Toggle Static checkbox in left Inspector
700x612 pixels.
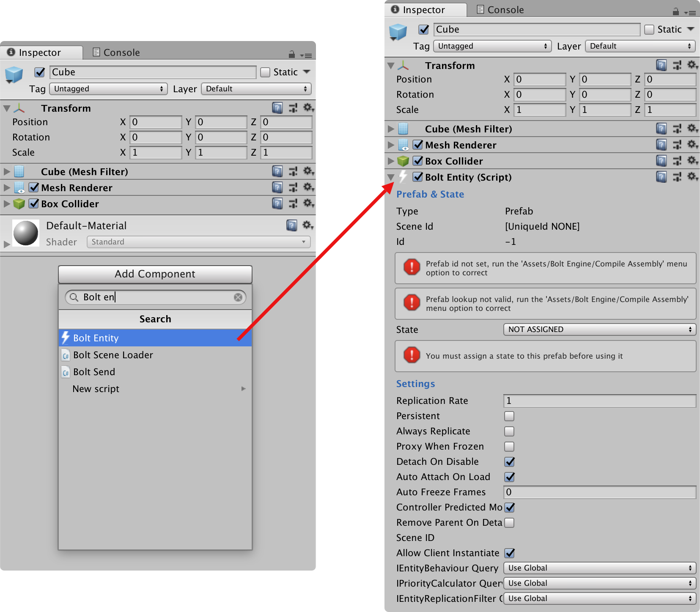point(265,72)
